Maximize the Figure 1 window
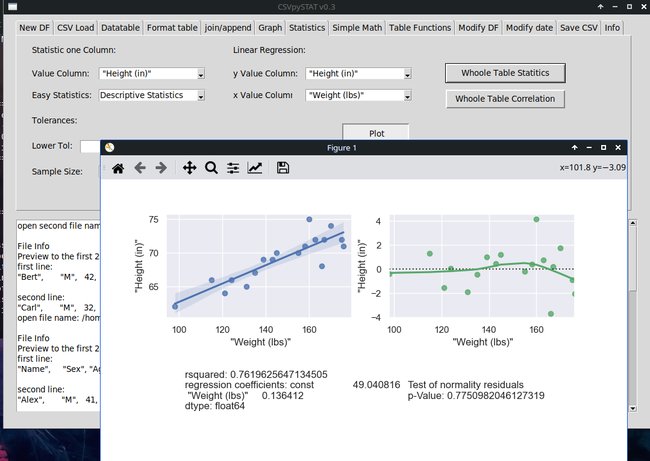 [604, 148]
